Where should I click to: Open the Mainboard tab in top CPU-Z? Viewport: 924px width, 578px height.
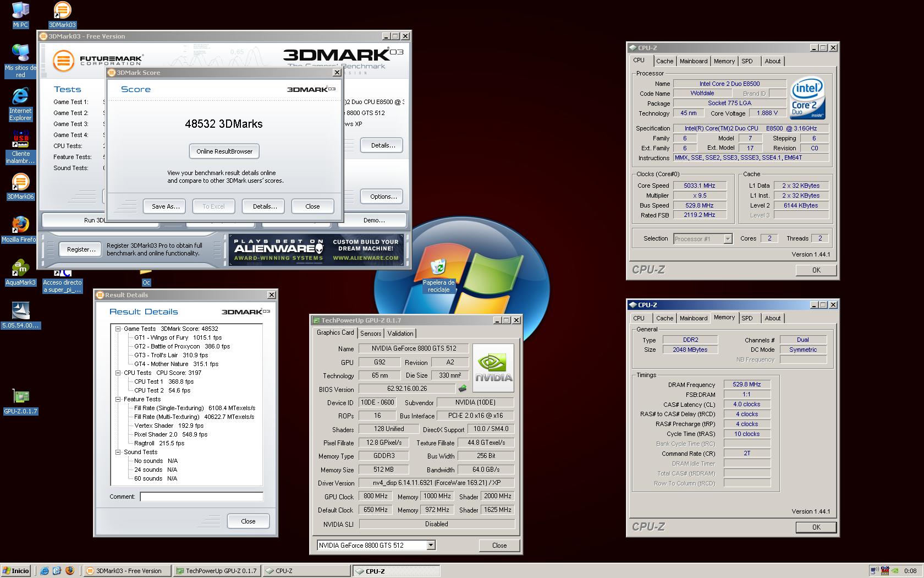pos(694,61)
